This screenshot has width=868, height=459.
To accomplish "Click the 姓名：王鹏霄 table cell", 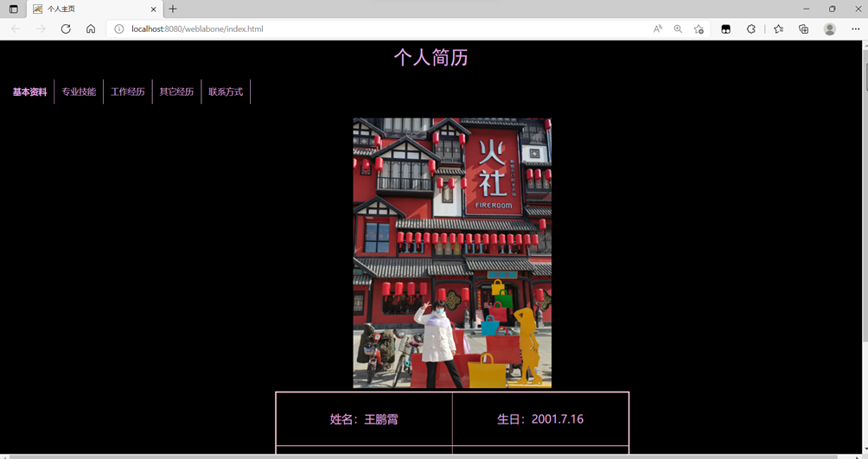I will click(x=364, y=419).
